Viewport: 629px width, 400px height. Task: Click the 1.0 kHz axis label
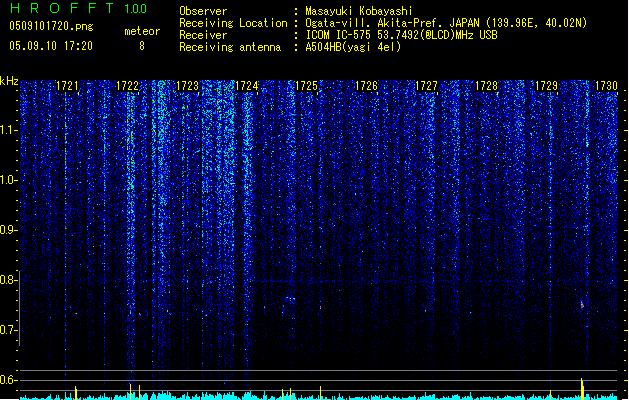[8, 180]
